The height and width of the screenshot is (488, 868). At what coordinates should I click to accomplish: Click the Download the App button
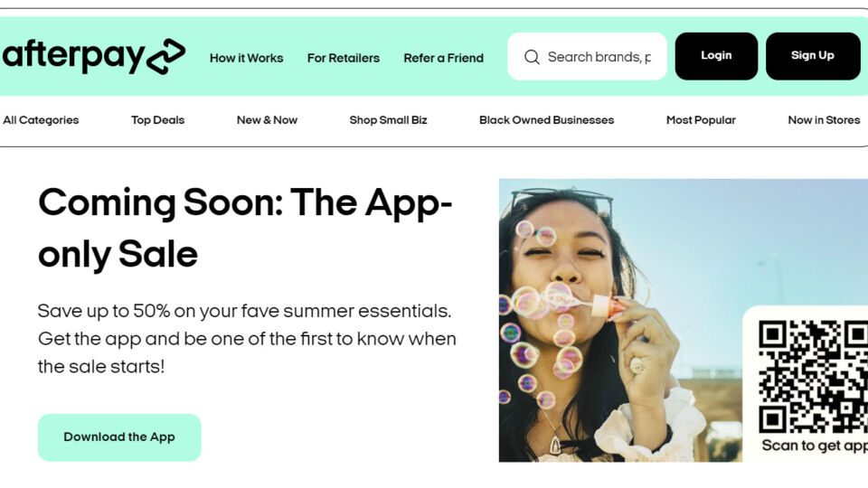point(119,437)
